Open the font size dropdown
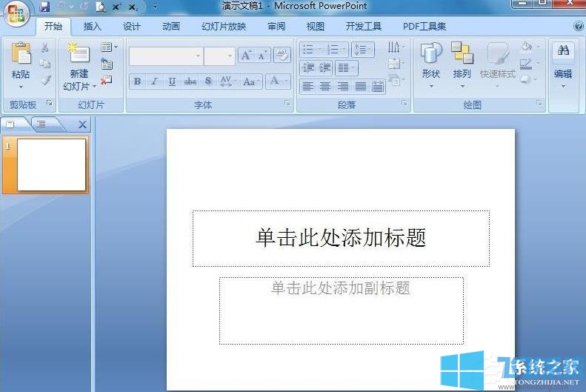 click(230, 56)
